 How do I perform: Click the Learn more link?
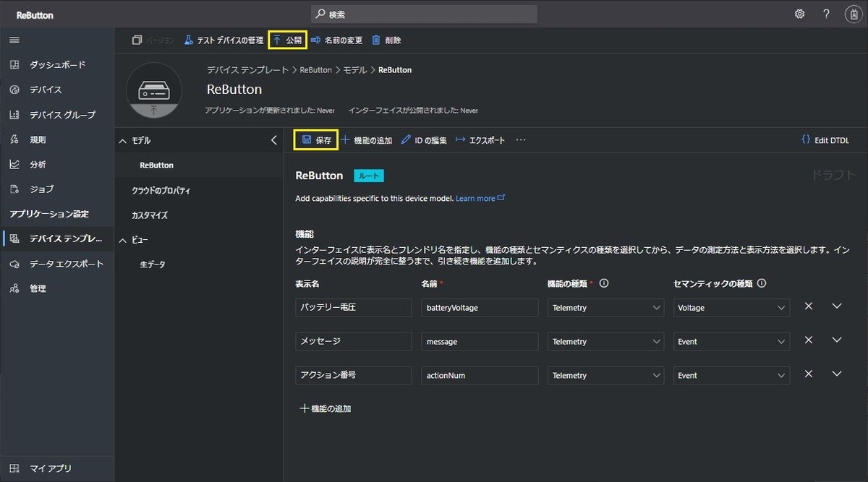click(477, 197)
